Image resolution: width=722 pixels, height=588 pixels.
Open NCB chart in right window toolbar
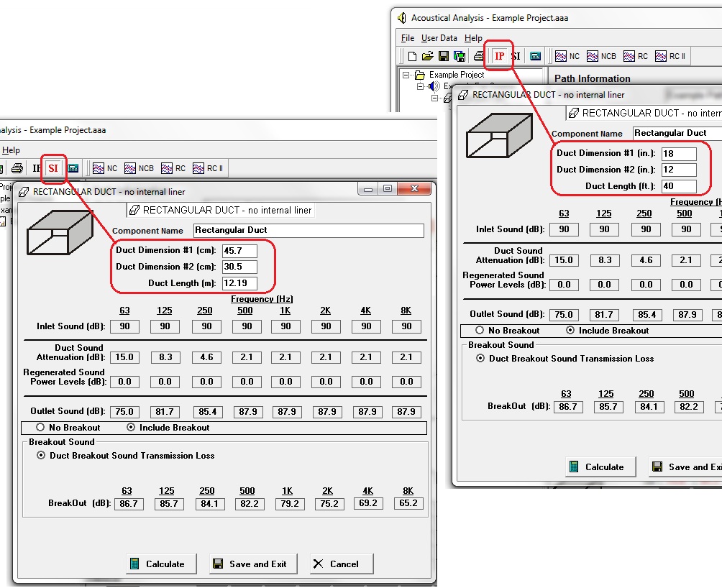point(601,56)
